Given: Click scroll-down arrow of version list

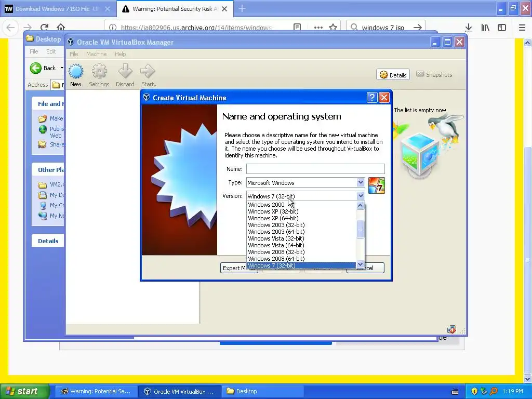Looking at the screenshot, I should pyautogui.click(x=361, y=264).
